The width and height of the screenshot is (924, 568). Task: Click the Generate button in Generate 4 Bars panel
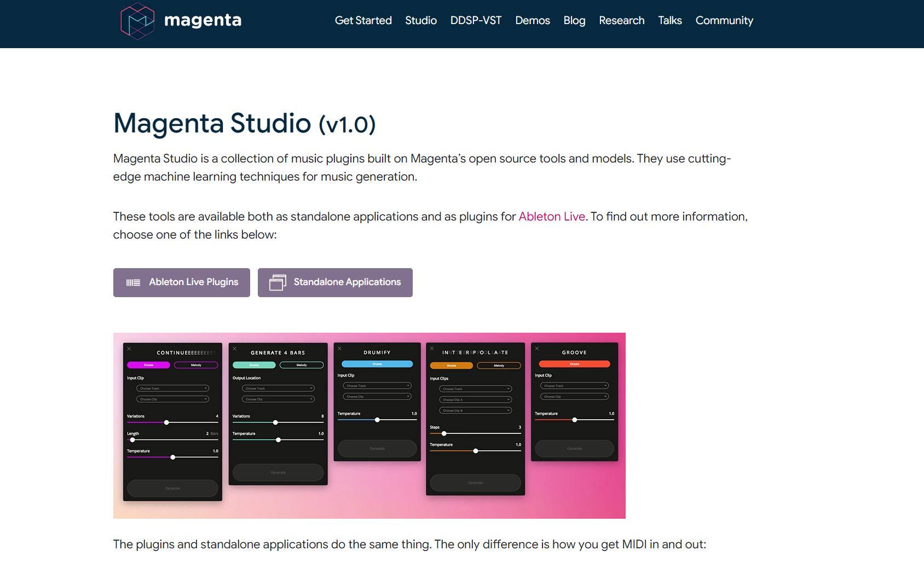278,472
